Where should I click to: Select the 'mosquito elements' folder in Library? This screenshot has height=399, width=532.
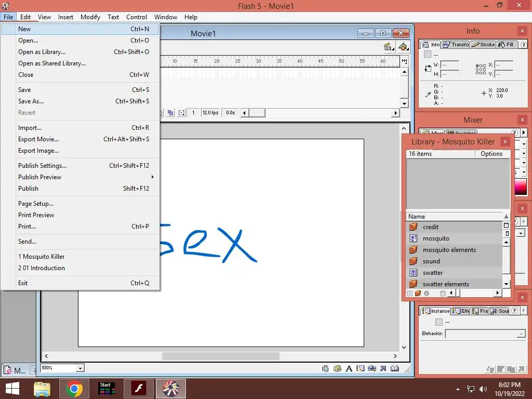pyautogui.click(x=454, y=250)
